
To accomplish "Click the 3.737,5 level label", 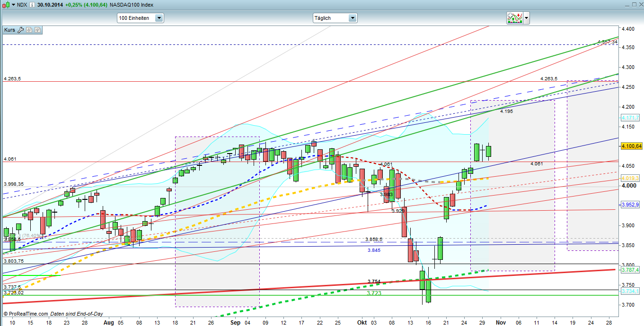I will pos(12,287).
